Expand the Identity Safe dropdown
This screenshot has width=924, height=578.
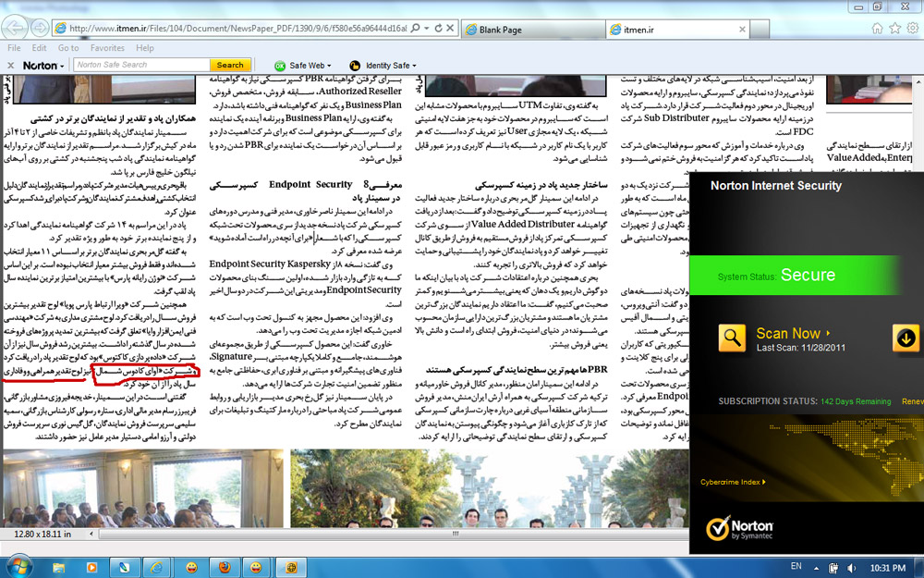(414, 66)
